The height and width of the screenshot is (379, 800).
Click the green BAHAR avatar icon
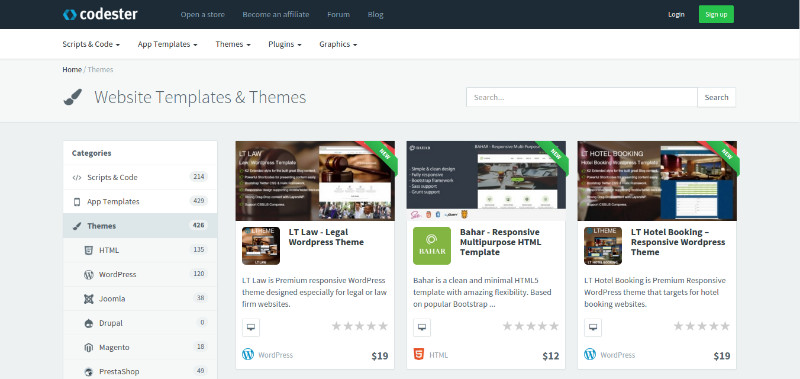(432, 246)
